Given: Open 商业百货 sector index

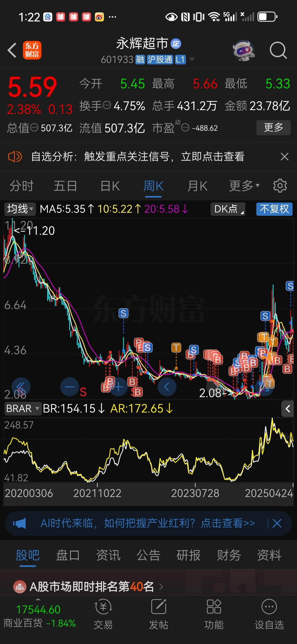Looking at the screenshot, I should (x=40, y=616).
